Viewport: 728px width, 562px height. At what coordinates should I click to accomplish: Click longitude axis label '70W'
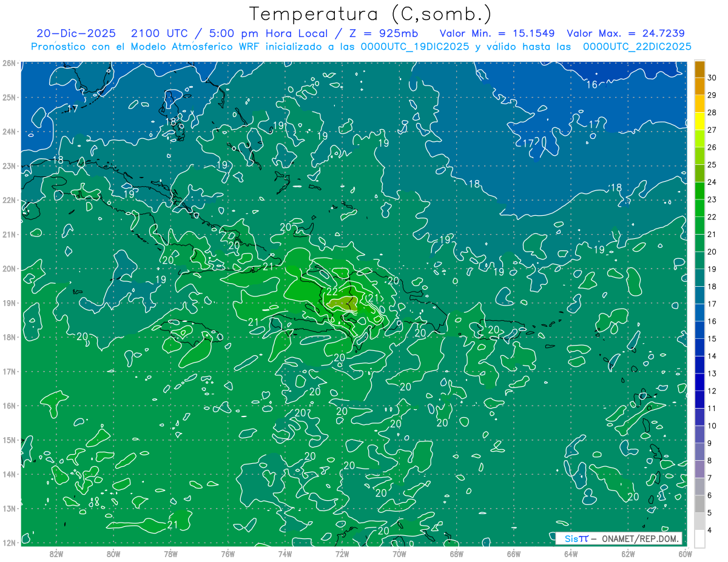pos(399,554)
